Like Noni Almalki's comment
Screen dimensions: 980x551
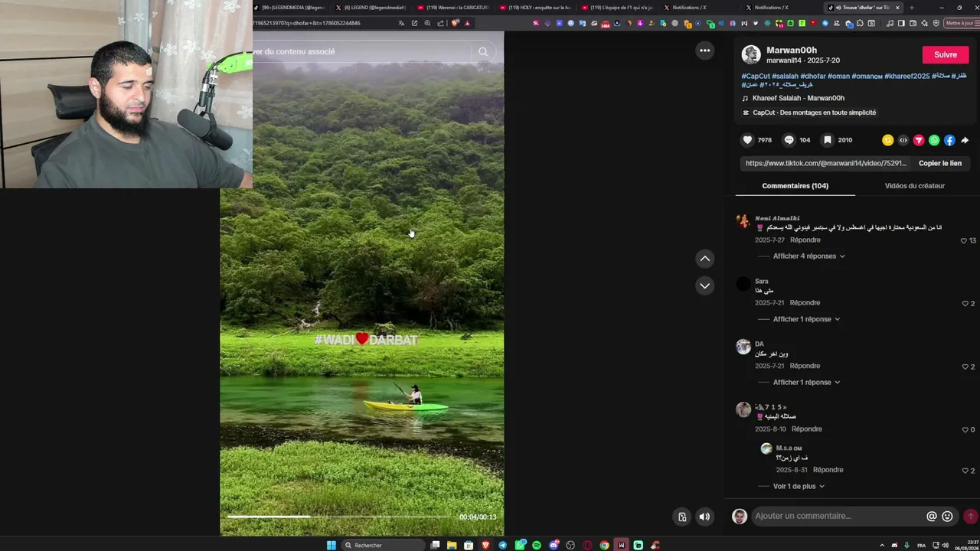pyautogui.click(x=964, y=240)
